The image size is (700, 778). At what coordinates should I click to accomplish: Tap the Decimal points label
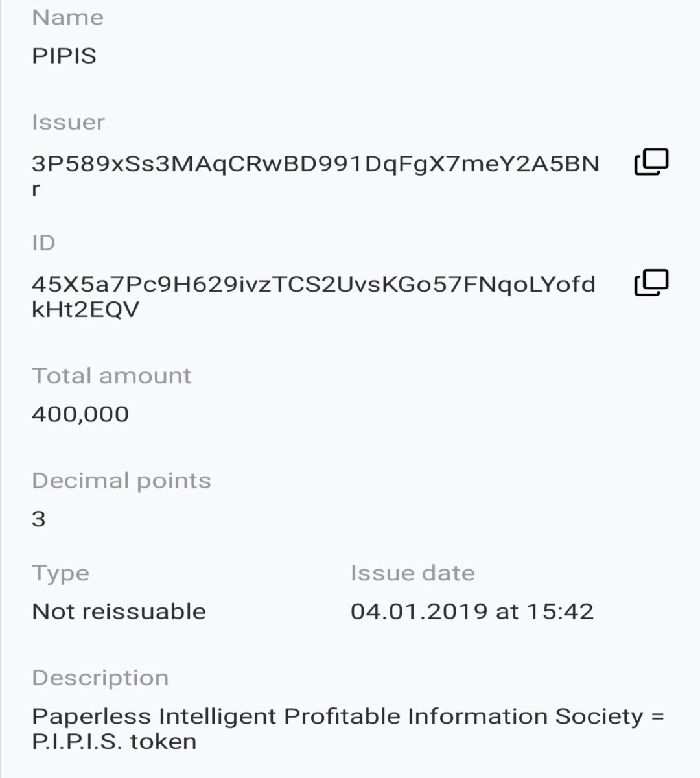[122, 481]
